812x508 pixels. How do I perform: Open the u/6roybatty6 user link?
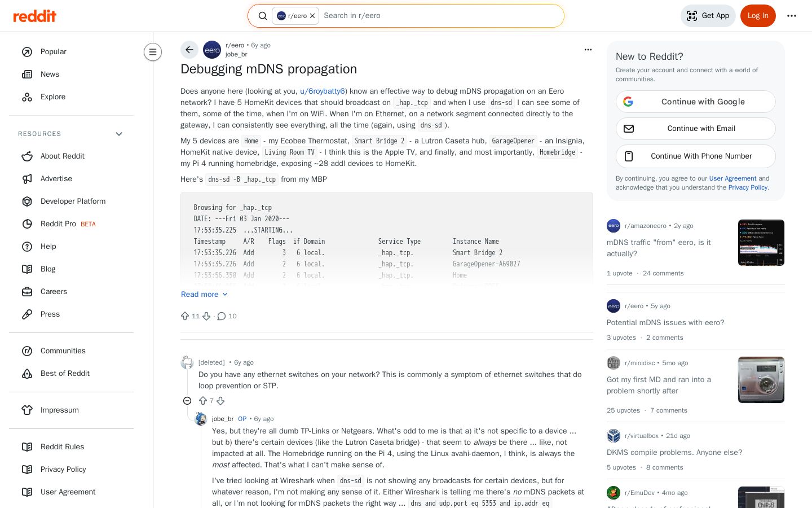[x=323, y=91]
